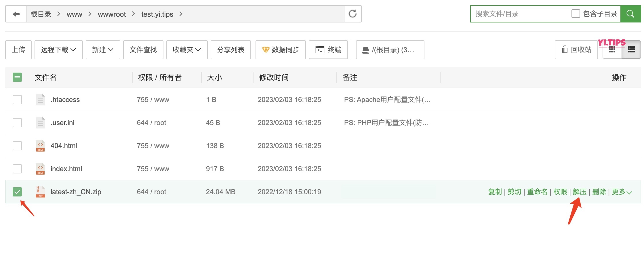Click 解压 to extract latest-zh_CN.zip
This screenshot has height=261, width=644.
(580, 192)
